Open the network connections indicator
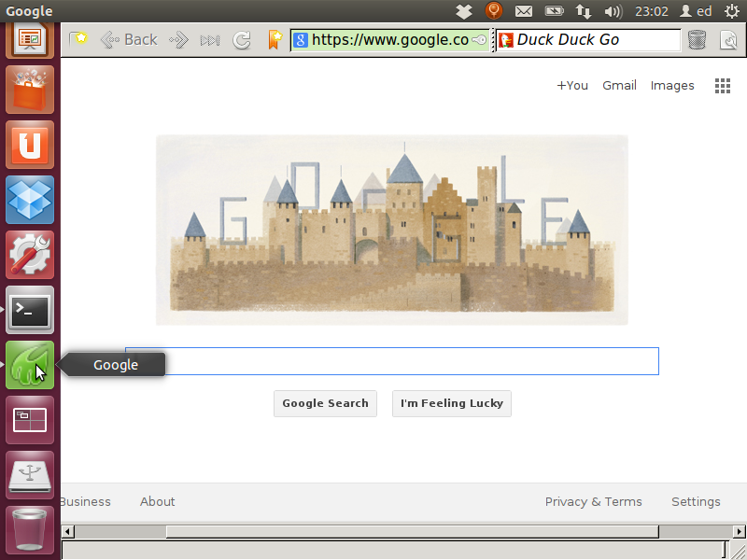 coord(584,11)
